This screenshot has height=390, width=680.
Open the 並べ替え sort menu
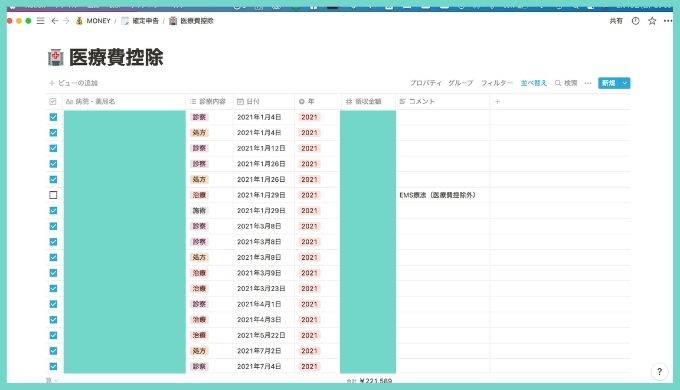(x=534, y=83)
